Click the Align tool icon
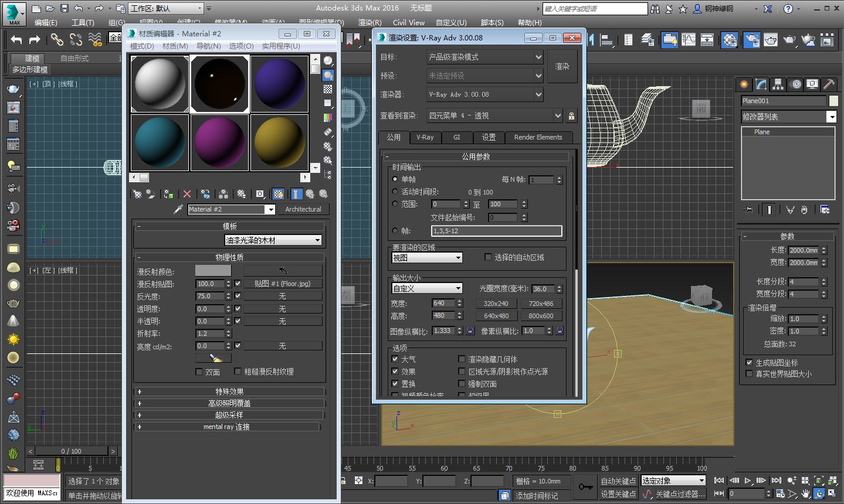 coord(607,40)
